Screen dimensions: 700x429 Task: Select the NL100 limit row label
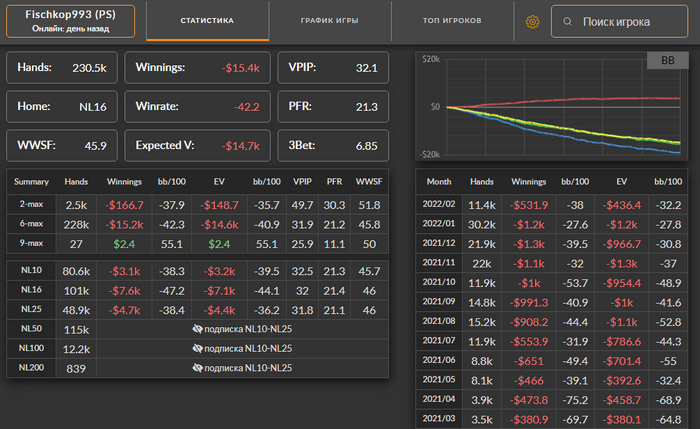pyautogui.click(x=31, y=348)
